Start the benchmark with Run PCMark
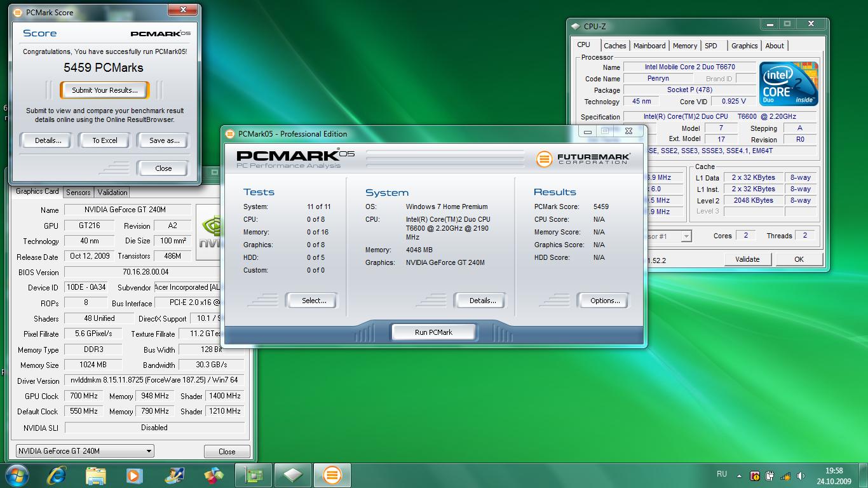The height and width of the screenshot is (488, 868). point(433,332)
